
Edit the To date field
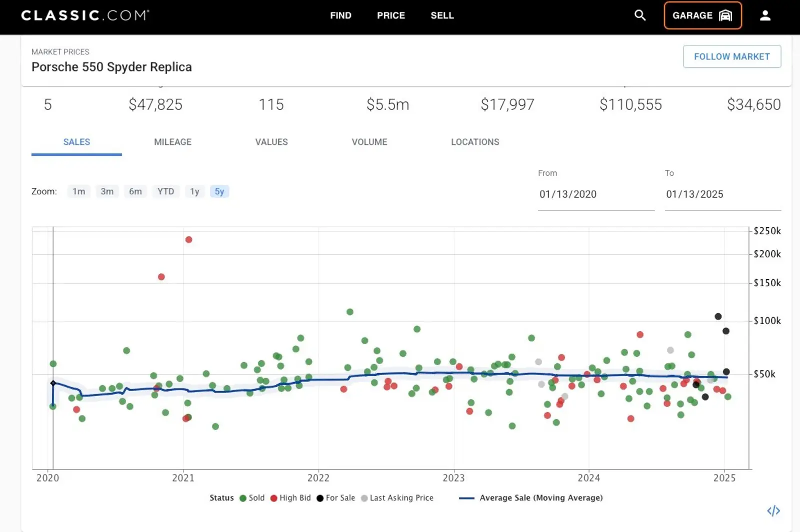click(x=723, y=194)
